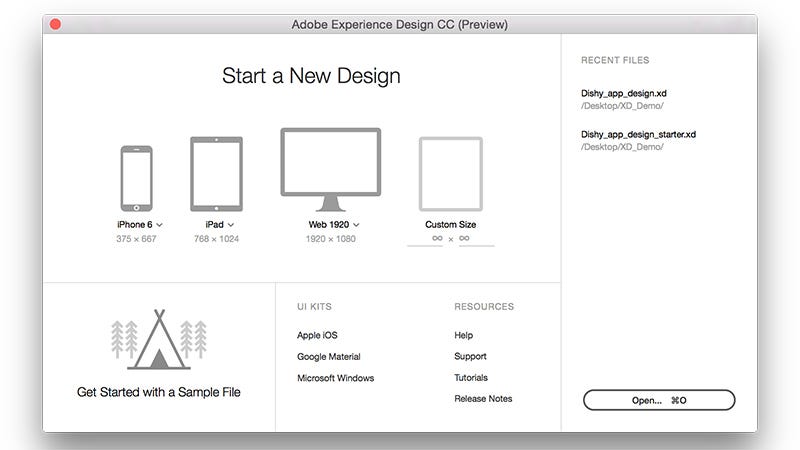Click the Custom Size label
This screenshot has height=450, width=800.
[451, 224]
